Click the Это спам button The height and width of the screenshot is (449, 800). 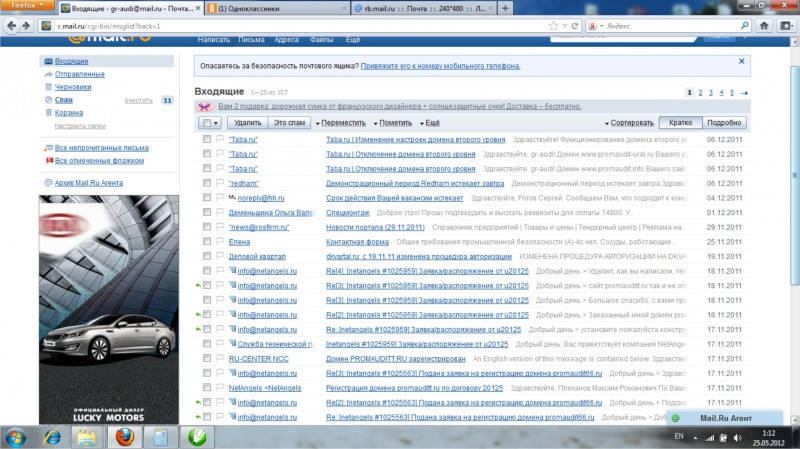(x=289, y=123)
